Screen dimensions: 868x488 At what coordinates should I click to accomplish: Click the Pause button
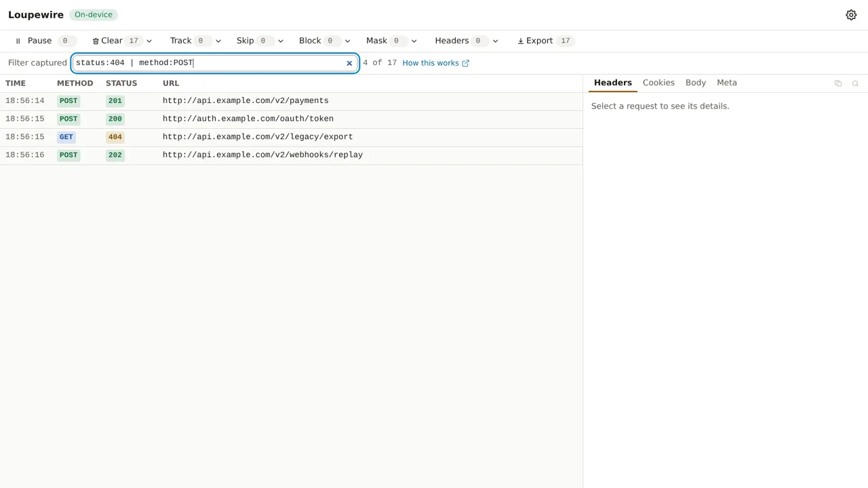[45, 41]
